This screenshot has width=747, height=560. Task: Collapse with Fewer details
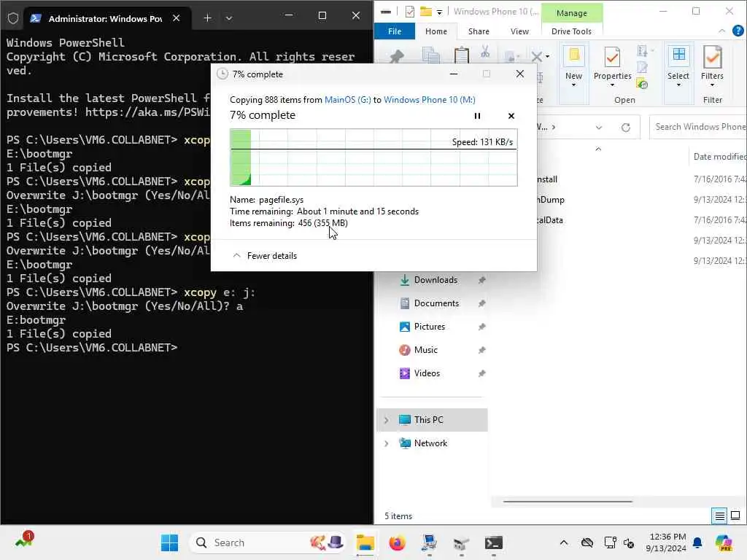tap(264, 256)
